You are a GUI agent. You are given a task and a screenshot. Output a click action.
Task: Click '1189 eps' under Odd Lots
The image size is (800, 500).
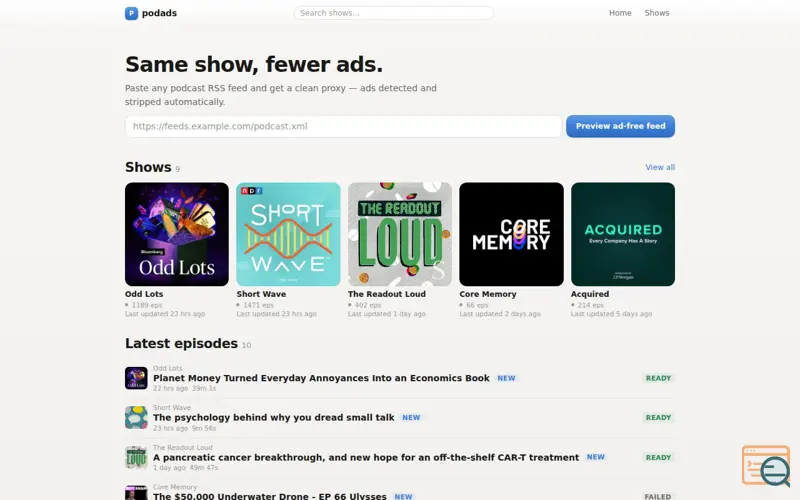[x=146, y=305]
